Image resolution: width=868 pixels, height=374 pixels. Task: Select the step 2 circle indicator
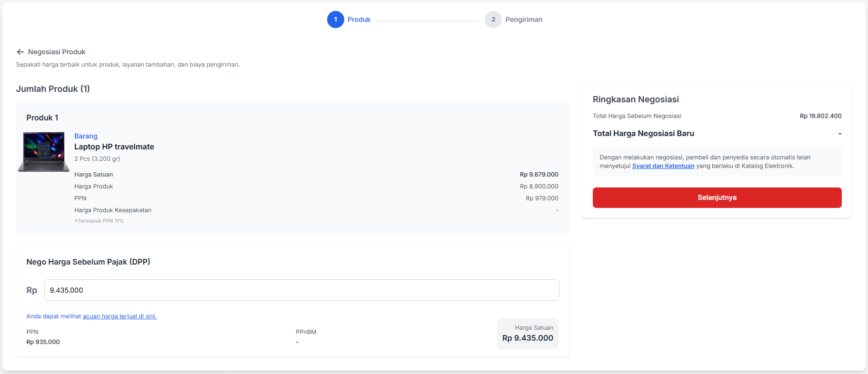493,20
